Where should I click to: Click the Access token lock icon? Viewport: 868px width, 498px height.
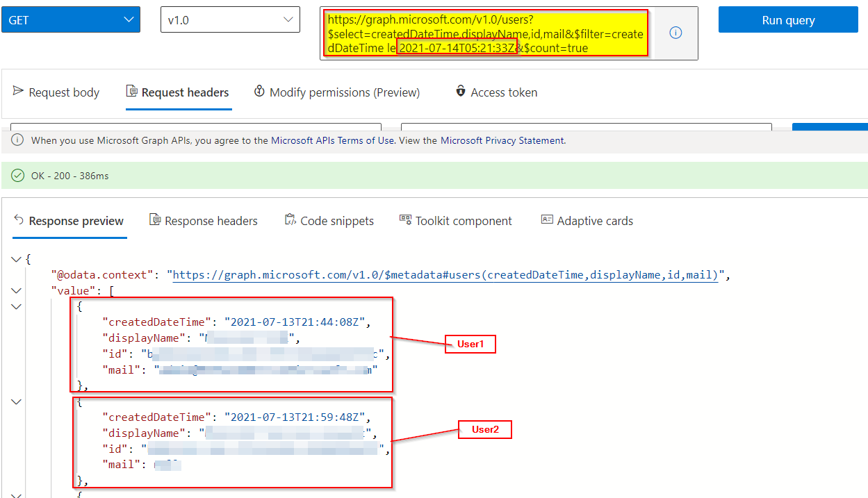460,91
